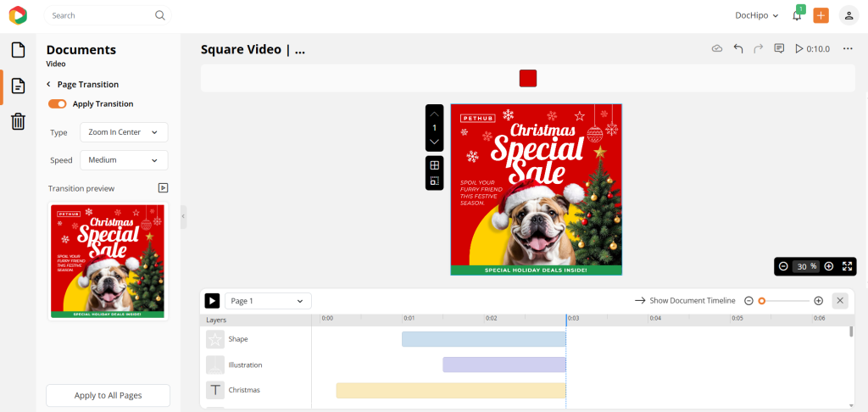Go to previous page with up arrow
The width and height of the screenshot is (868, 412).
point(435,114)
